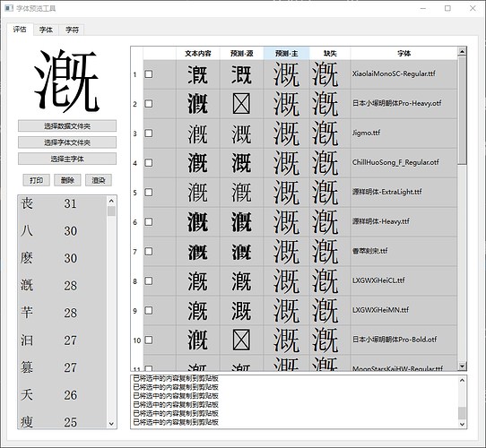Click character list scroll down arrow
The width and height of the screenshot is (486, 448).
(111, 424)
